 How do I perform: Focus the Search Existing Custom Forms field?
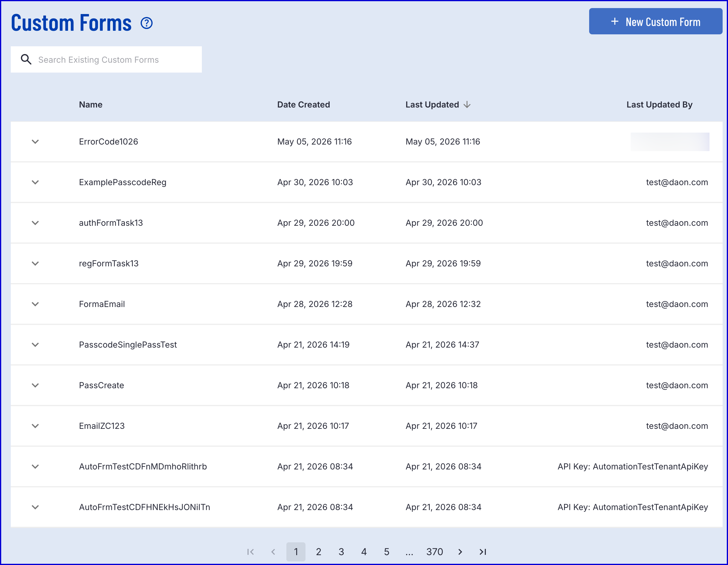tap(106, 59)
